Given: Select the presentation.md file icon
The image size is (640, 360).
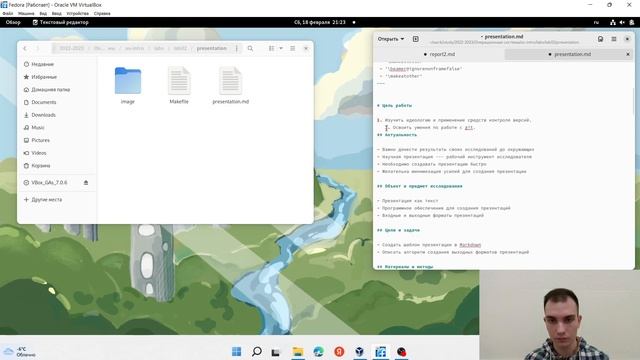Looking at the screenshot, I should point(231,81).
